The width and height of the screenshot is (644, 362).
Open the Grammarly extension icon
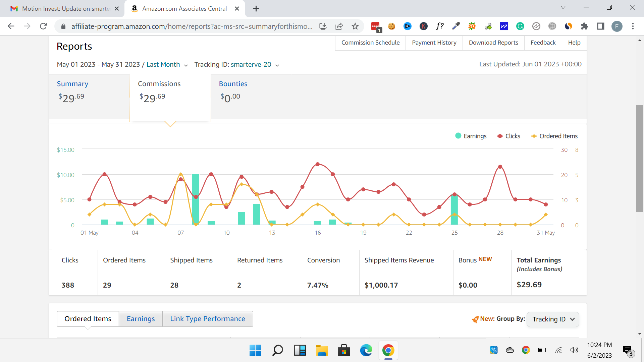click(x=520, y=26)
